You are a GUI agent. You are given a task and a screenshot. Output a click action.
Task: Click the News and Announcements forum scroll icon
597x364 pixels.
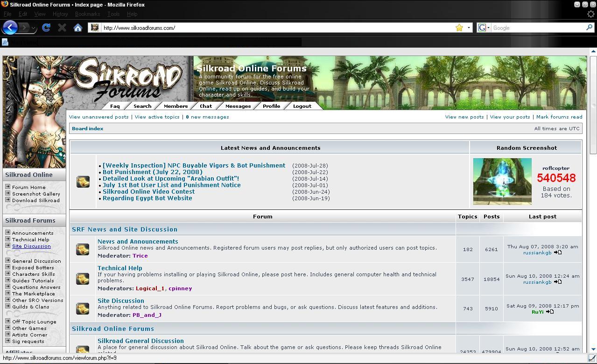[x=83, y=249]
